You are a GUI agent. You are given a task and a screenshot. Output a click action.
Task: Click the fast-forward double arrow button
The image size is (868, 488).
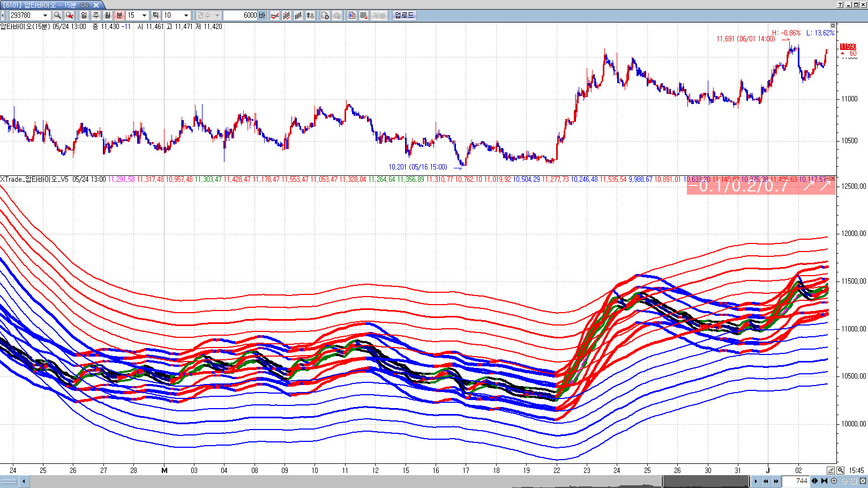click(x=776, y=481)
